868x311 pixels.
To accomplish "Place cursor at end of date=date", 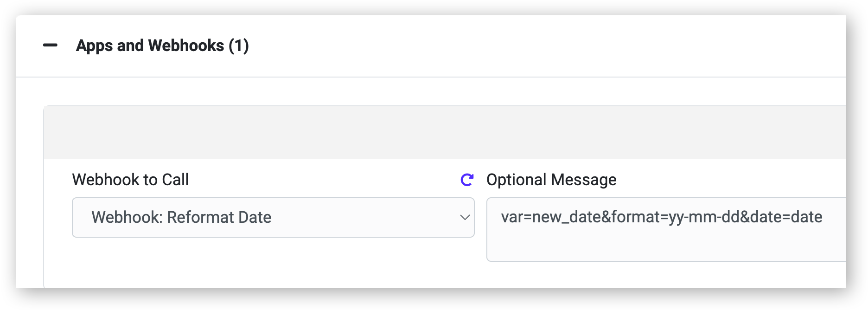I will coord(823,217).
